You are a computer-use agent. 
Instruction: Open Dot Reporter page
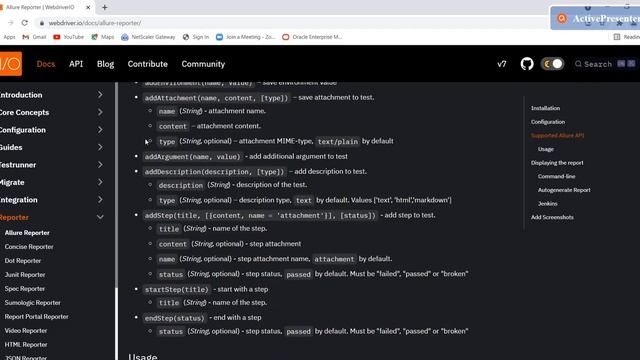23,260
